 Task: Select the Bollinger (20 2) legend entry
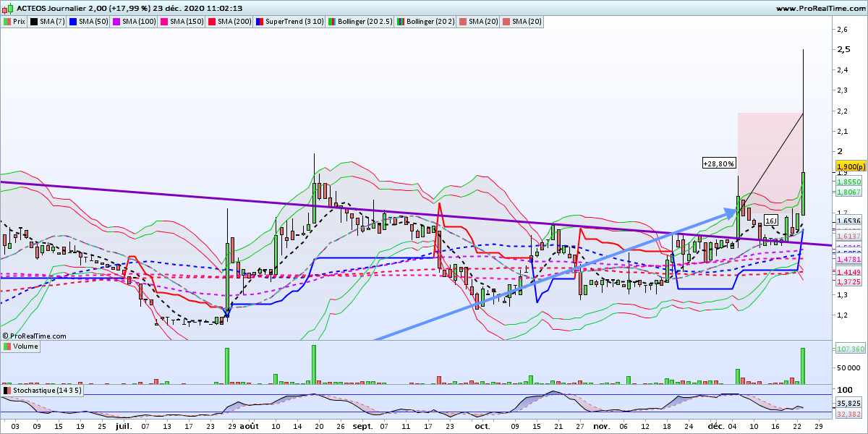coord(426,22)
